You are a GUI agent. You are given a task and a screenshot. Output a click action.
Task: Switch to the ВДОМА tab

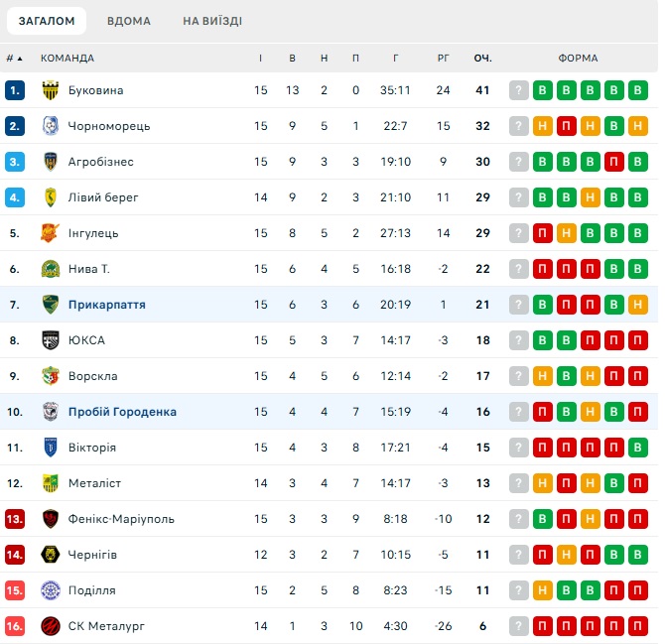coord(129,21)
